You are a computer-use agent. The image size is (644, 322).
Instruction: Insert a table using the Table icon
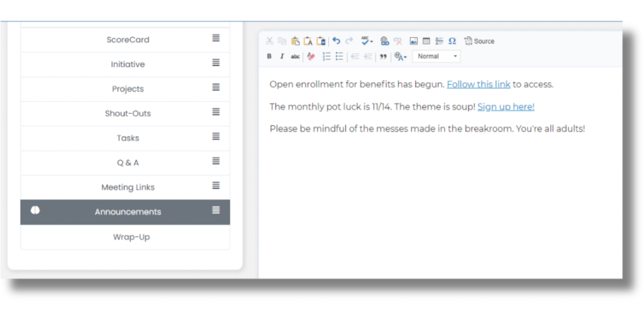[426, 41]
